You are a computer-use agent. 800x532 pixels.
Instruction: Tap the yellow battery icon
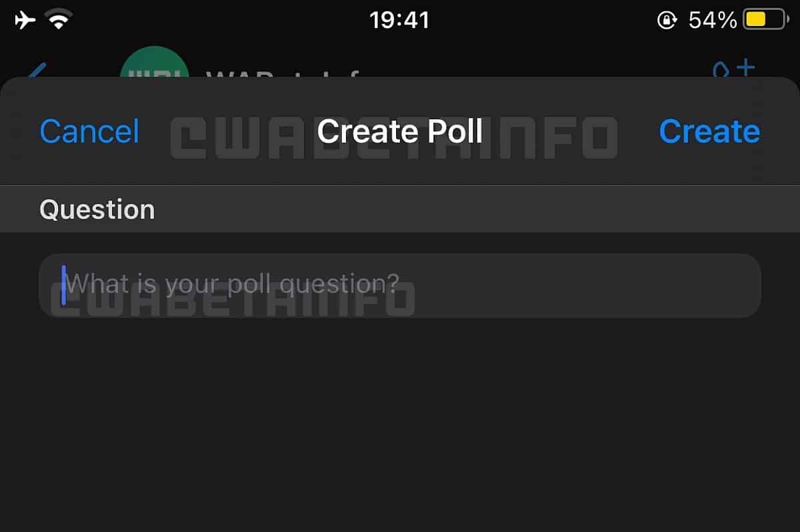(x=765, y=20)
